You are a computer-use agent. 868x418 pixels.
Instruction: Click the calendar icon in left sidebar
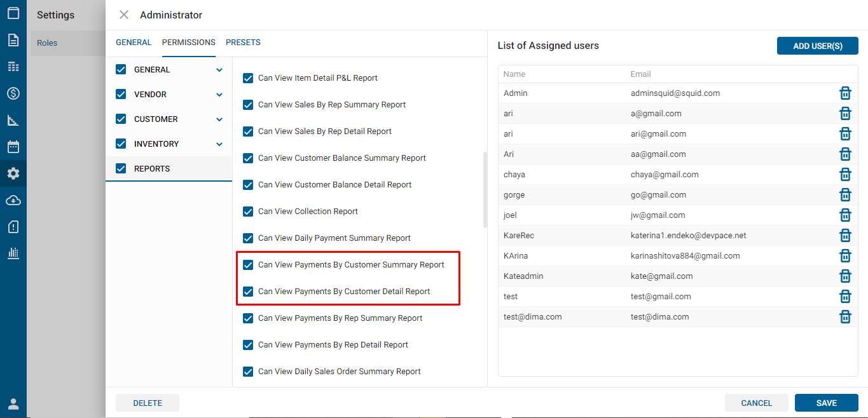pyautogui.click(x=13, y=147)
